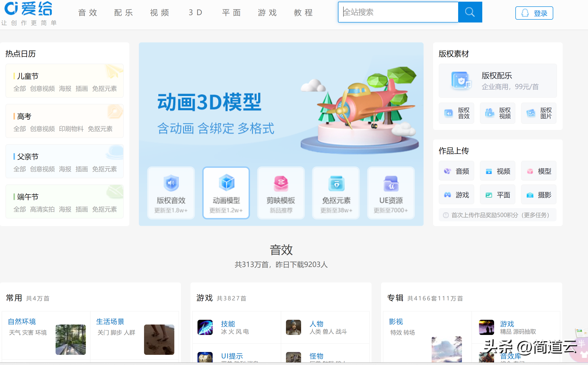Viewport: 588px width, 365px height.
Task: Open the 剪映模板 card
Action: click(x=281, y=193)
